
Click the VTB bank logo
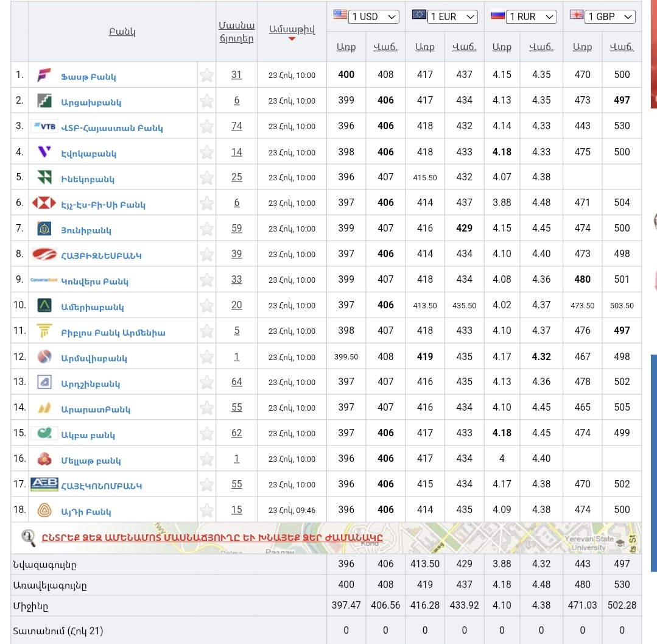pyautogui.click(x=44, y=126)
